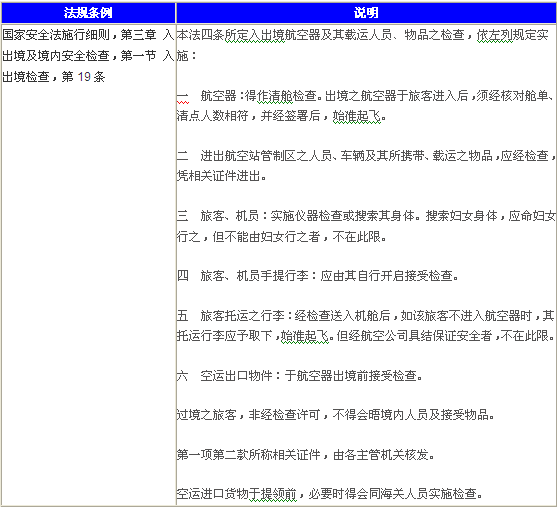The width and height of the screenshot is (559, 507).
Task: Click the text 国家安全法施行细则 in left cell
Action: point(56,35)
